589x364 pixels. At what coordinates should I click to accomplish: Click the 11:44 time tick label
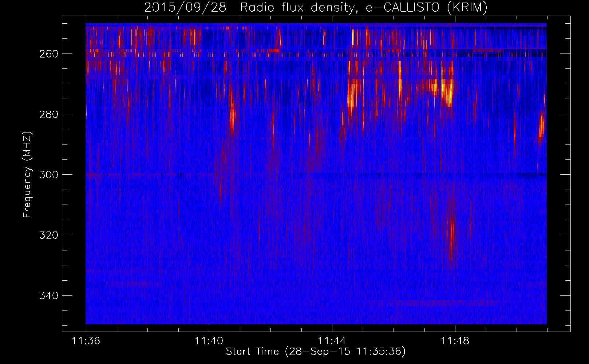(332, 341)
